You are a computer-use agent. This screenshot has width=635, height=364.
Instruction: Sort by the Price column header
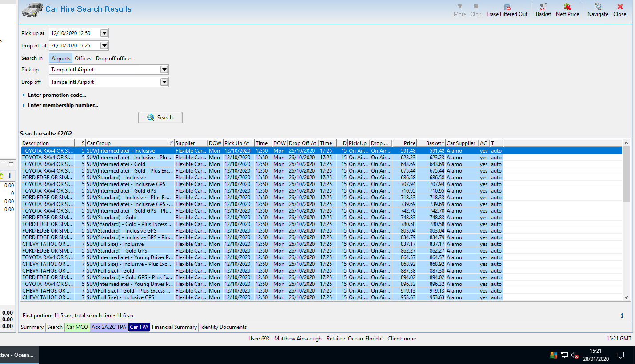[x=405, y=143]
